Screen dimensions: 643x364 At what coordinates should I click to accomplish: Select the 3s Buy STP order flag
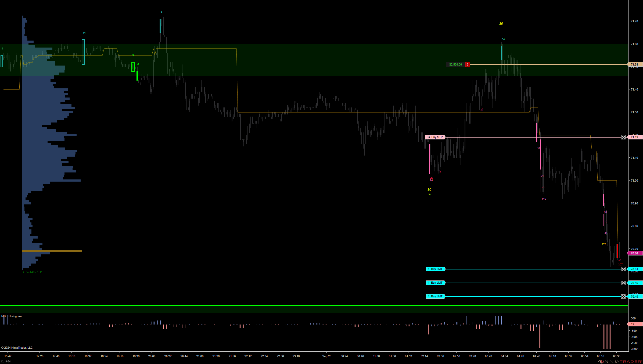[435, 137]
